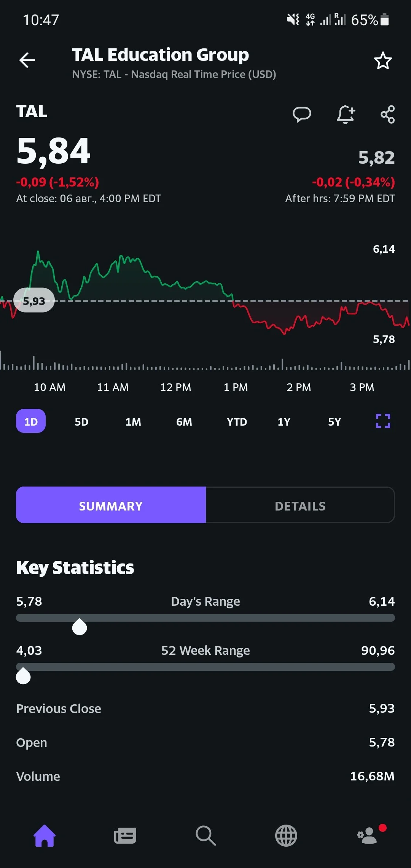Share TAL quote via share icon
The width and height of the screenshot is (411, 868).
pyautogui.click(x=388, y=114)
